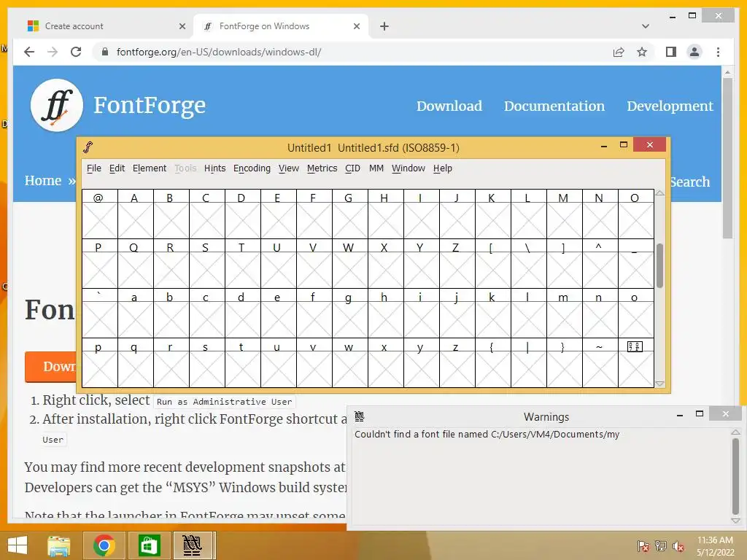The width and height of the screenshot is (747, 560).
Task: Open the Chrome three-dot menu
Action: click(x=718, y=52)
